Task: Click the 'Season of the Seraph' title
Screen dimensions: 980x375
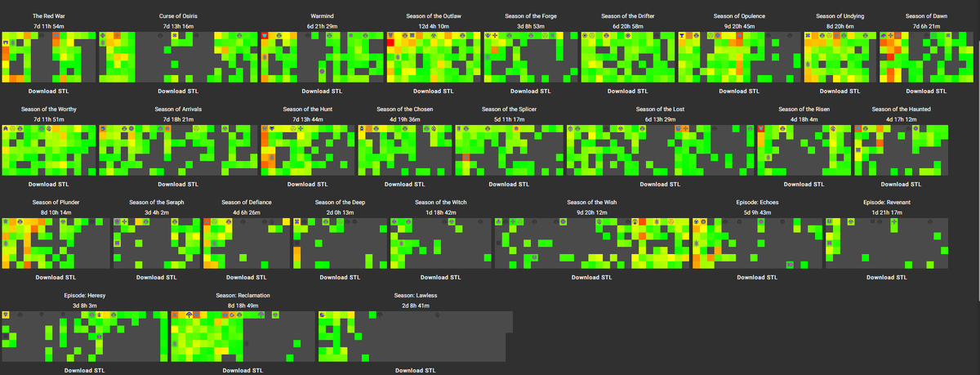Action: [156, 203]
